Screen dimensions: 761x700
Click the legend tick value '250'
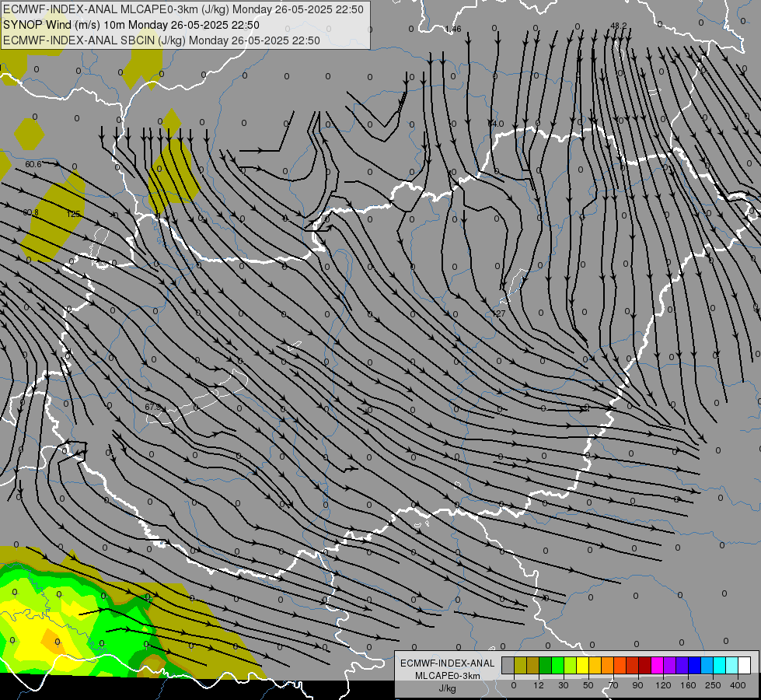coord(713,685)
